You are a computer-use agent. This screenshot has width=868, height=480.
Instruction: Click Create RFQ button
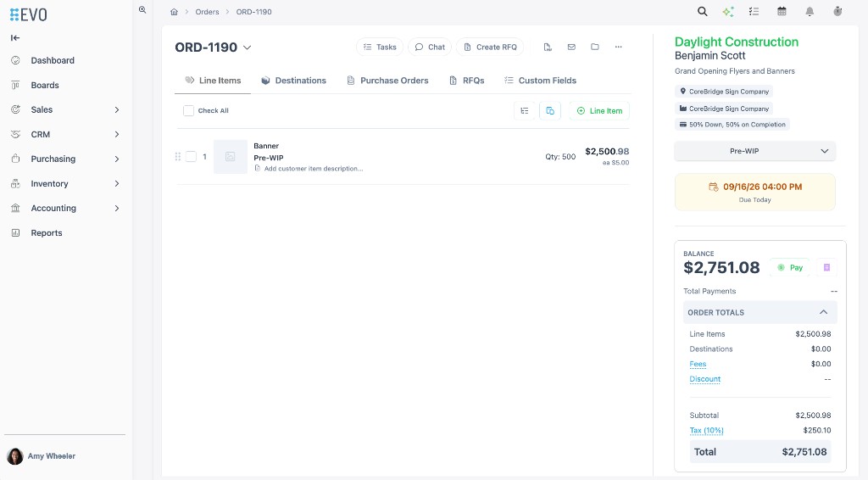(490, 47)
